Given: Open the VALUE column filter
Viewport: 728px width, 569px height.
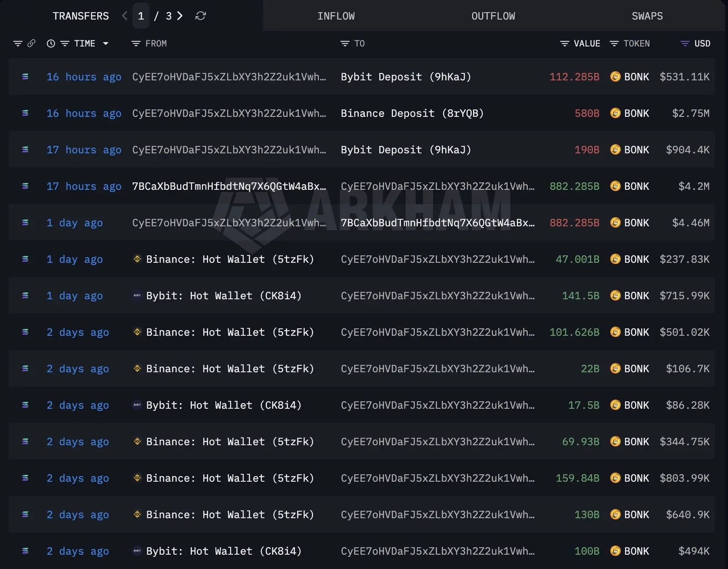Looking at the screenshot, I should [x=565, y=43].
